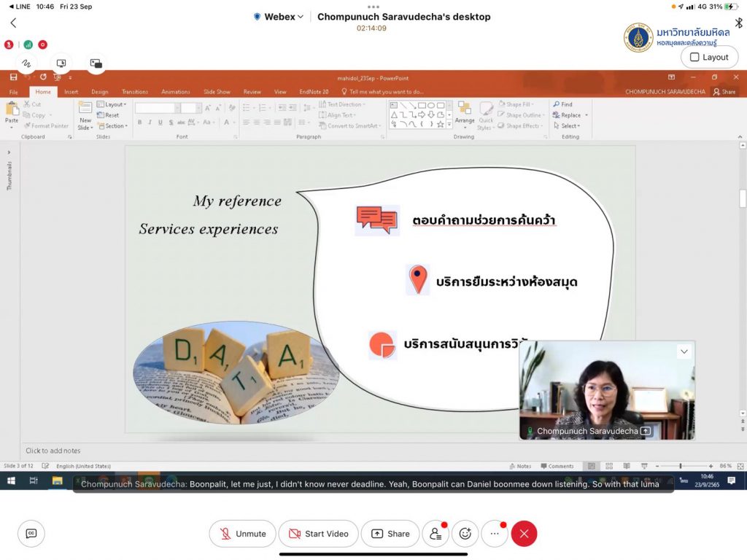Open the PowerPoint Layout dropdown
747x560 pixels.
pos(115,104)
